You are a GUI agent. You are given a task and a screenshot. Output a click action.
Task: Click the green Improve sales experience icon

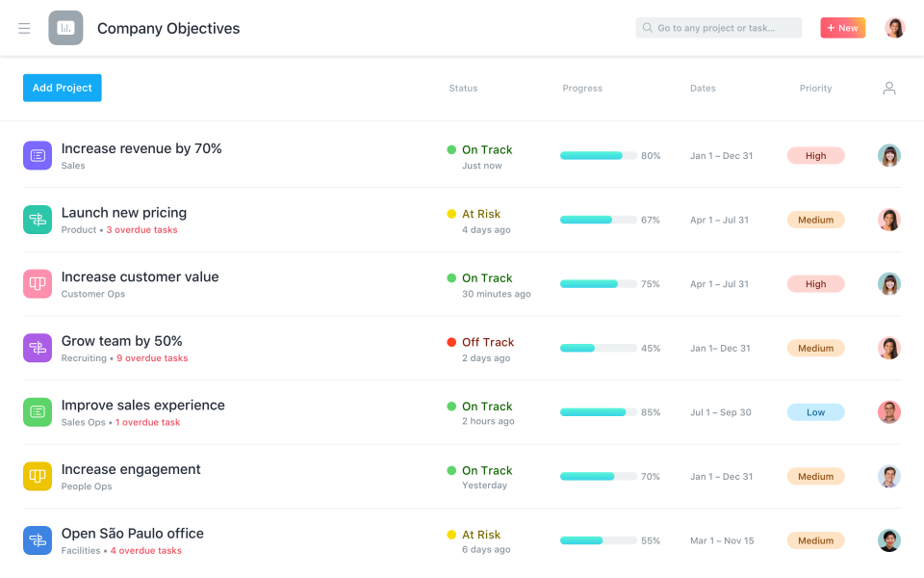point(38,412)
